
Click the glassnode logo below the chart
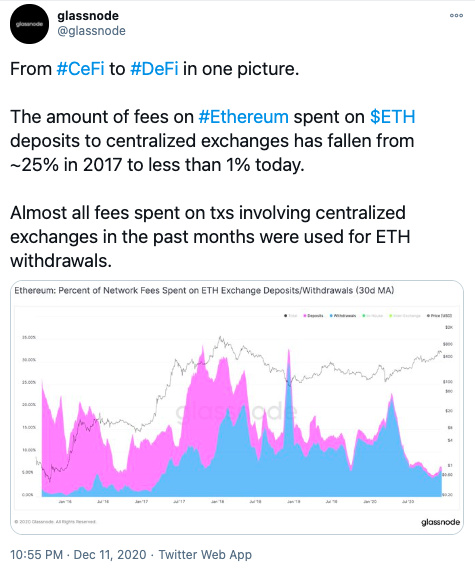(440, 522)
